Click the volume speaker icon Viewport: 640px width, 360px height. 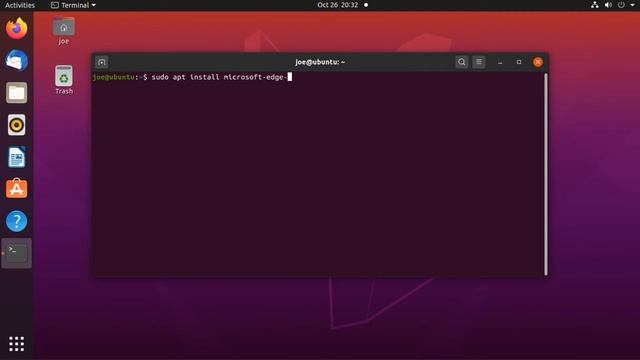point(608,5)
